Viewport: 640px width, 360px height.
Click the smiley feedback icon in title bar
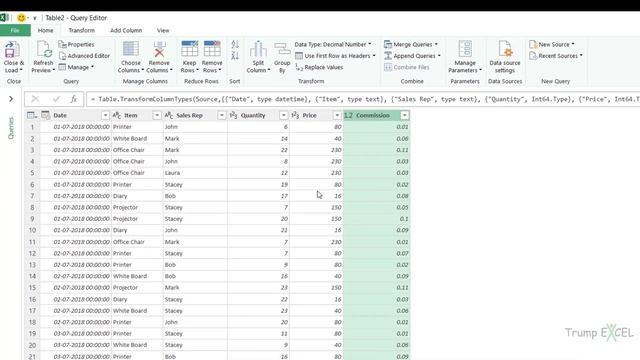pos(21,18)
